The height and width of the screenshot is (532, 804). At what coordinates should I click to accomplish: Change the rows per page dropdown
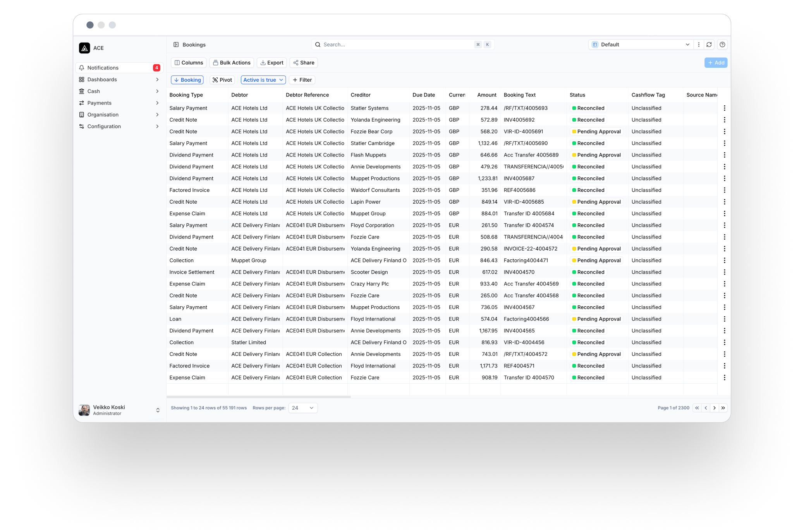(x=302, y=408)
